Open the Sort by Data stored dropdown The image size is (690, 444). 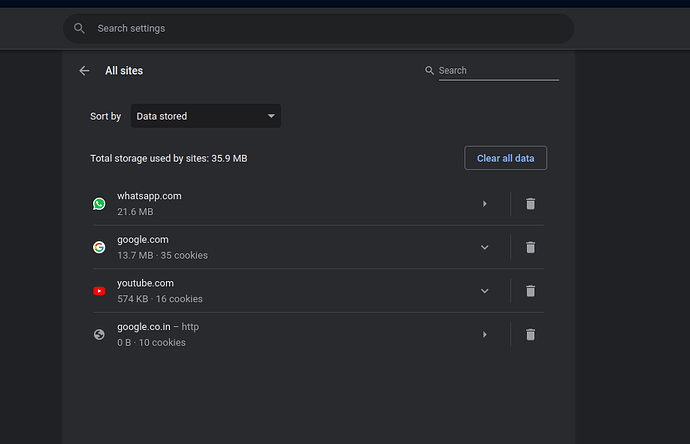click(206, 116)
